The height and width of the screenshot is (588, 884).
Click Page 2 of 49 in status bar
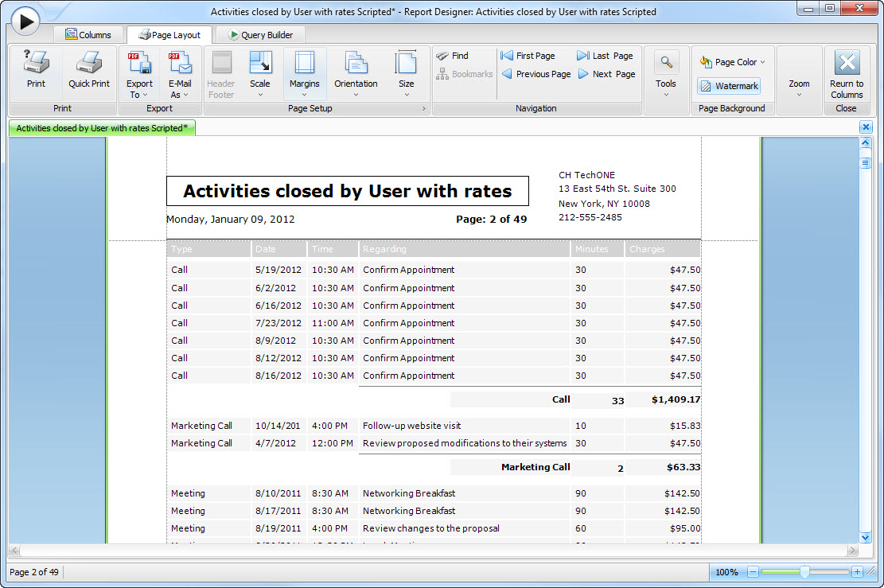(x=34, y=572)
